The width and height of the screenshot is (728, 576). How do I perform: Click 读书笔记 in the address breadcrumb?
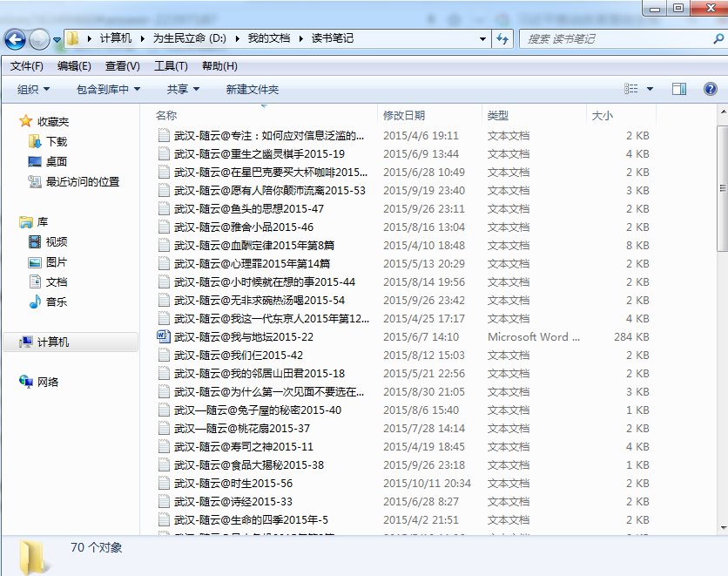pos(333,38)
